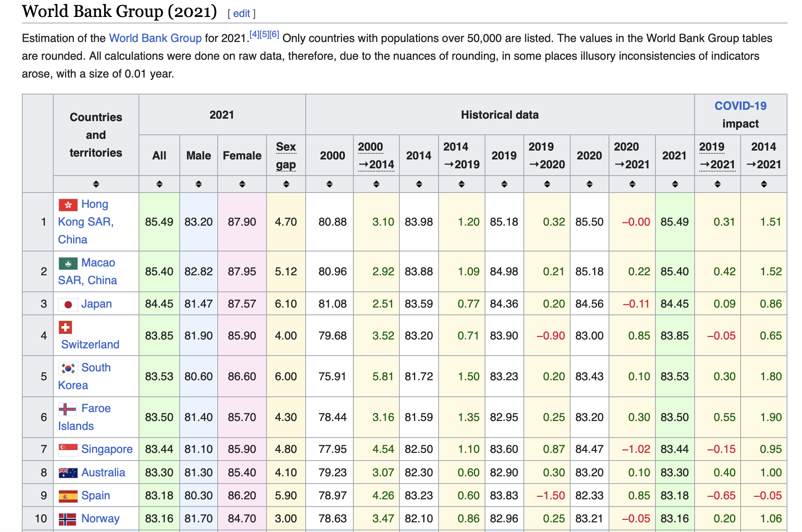Sort by Female column arrows
Image resolution: width=802 pixels, height=532 pixels.
[242, 184]
